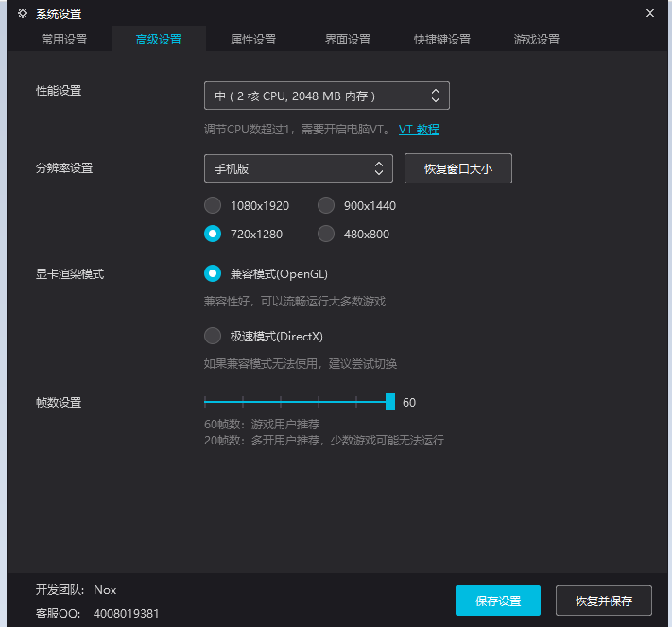Choose the 900x1440 resolution radio button

pos(326,205)
